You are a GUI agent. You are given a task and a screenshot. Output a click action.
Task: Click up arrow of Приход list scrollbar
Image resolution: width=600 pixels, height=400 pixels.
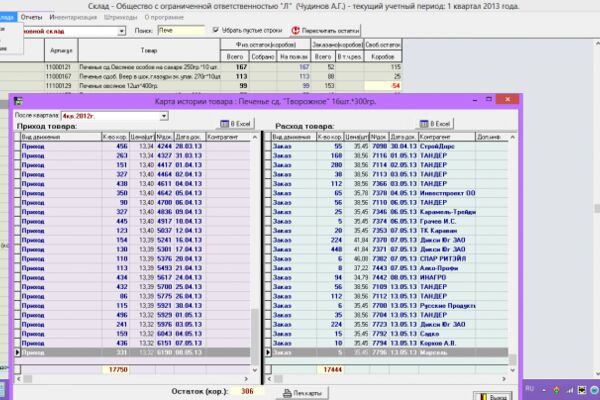(255, 137)
